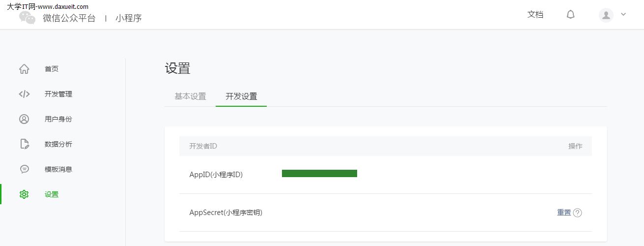Open 数据分析 in sidebar menu
The image size is (644, 246).
click(58, 144)
